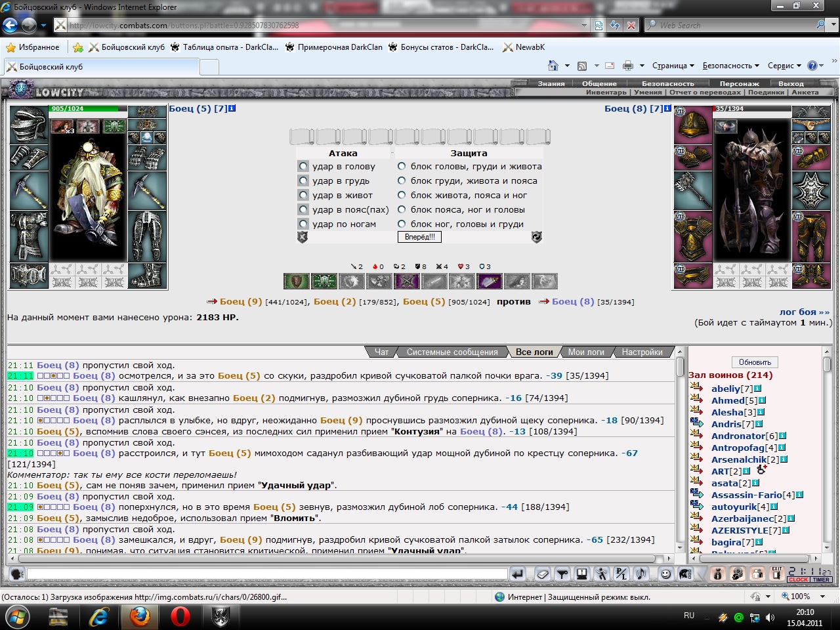
Task: Click the P/L translit icon
Action: pos(621,574)
